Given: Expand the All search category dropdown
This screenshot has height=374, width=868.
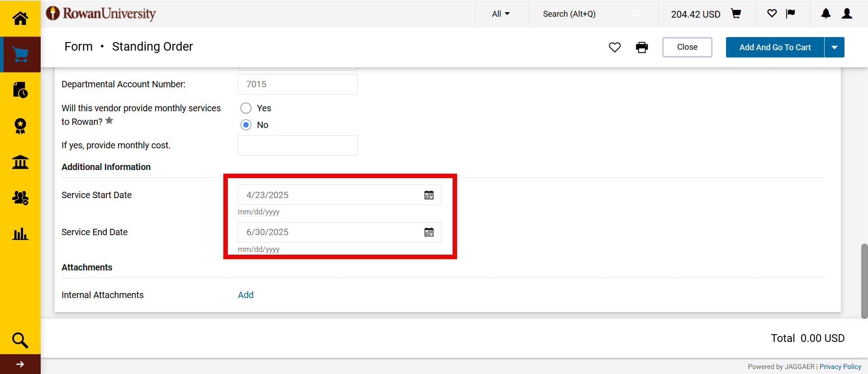Looking at the screenshot, I should point(500,14).
